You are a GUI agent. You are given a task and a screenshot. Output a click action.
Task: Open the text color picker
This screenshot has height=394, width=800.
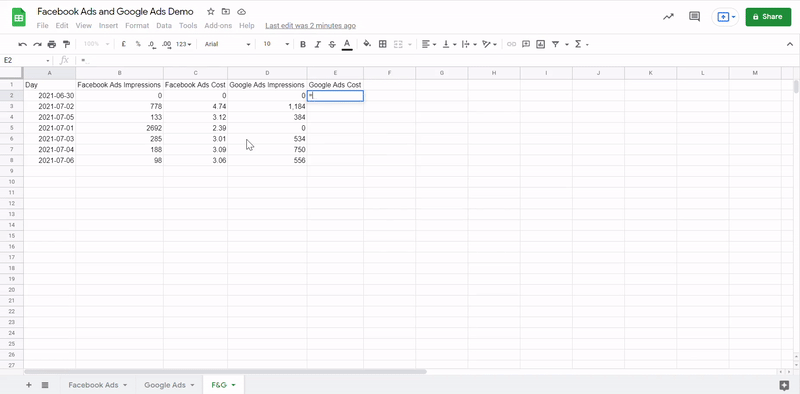[x=347, y=44]
